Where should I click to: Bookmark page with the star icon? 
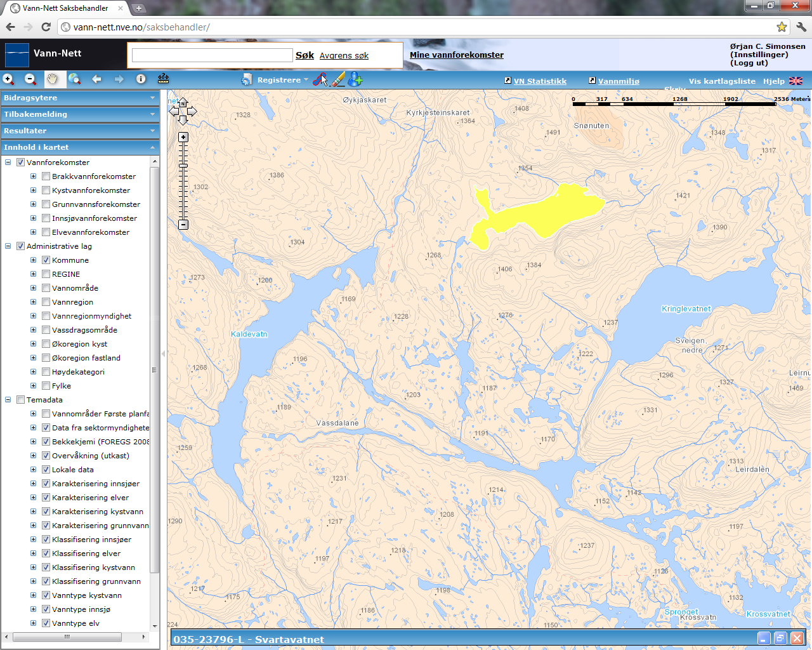pyautogui.click(x=782, y=27)
